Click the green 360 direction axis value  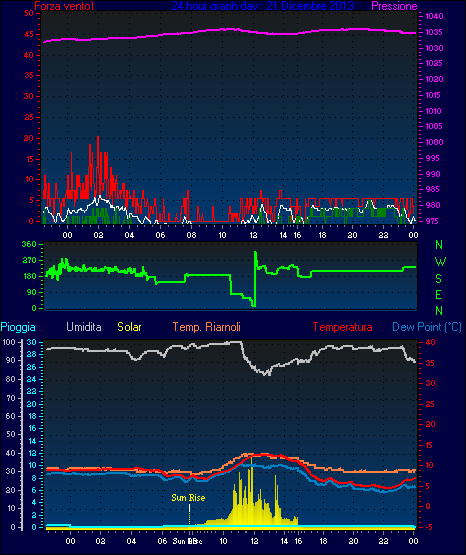pos(29,244)
